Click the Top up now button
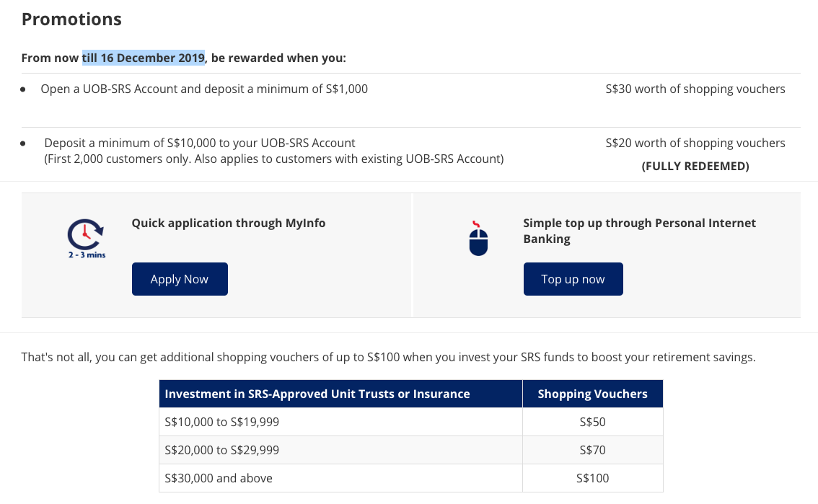The height and width of the screenshot is (504, 818). pos(573,279)
